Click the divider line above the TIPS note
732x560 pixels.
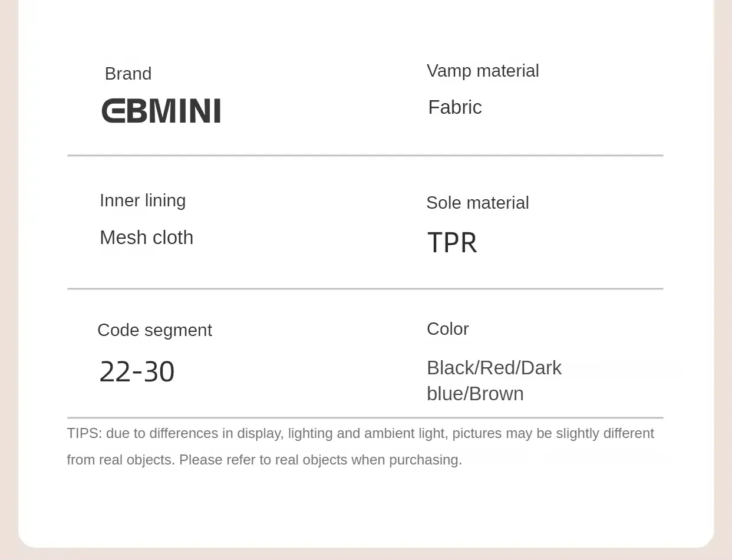[365, 418]
